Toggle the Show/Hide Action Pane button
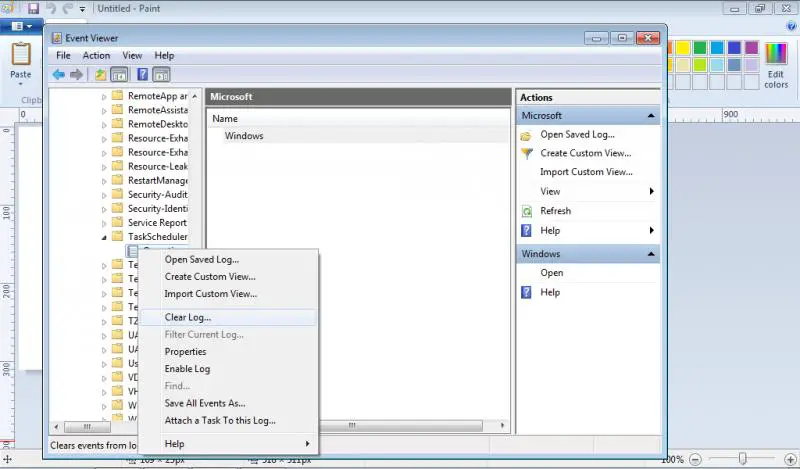The height and width of the screenshot is (469, 800). coord(161,75)
